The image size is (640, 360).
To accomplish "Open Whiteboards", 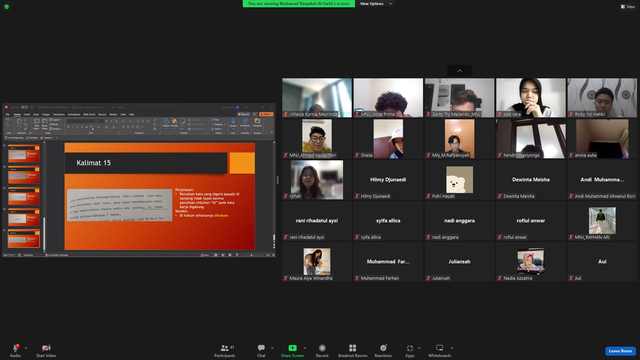I will coord(440,350).
